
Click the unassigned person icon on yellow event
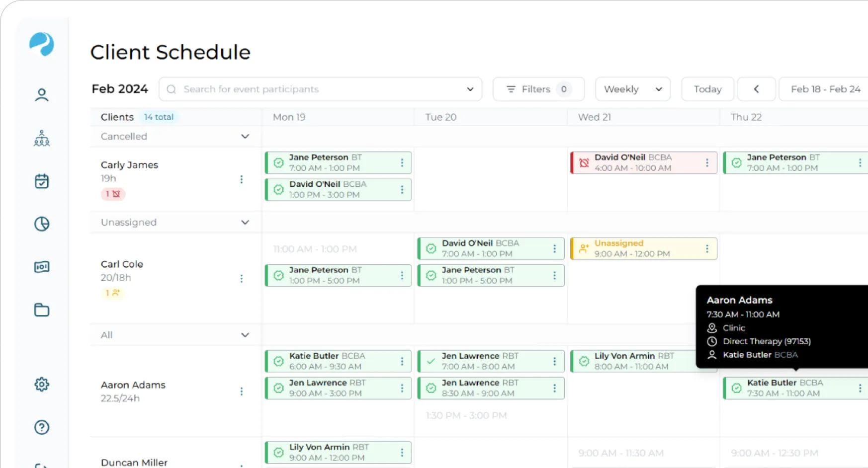584,248
